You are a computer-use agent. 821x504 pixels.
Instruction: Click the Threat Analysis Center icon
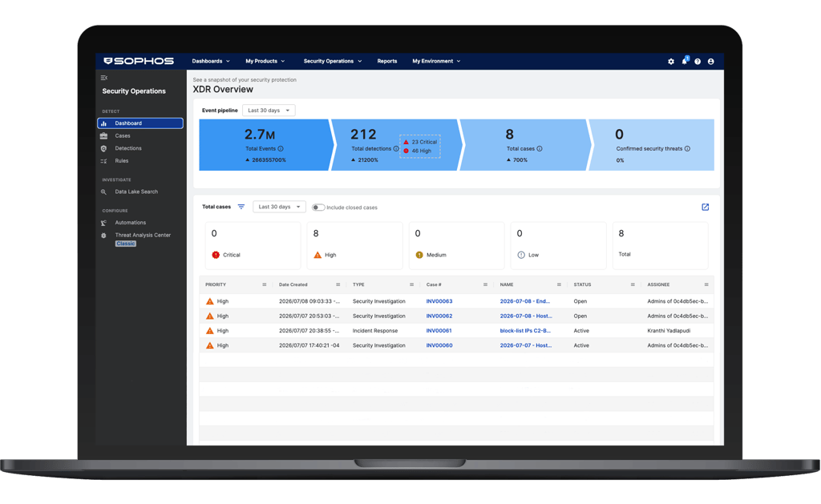pyautogui.click(x=103, y=236)
